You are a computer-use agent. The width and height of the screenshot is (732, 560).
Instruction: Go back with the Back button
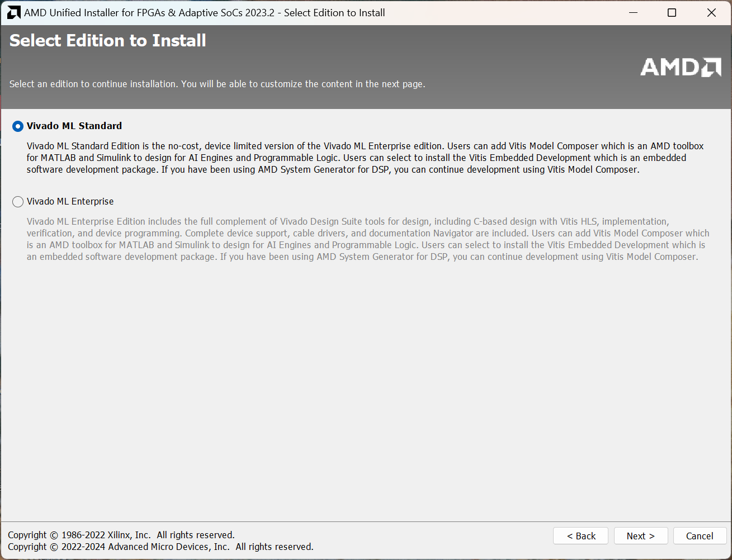[580, 536]
